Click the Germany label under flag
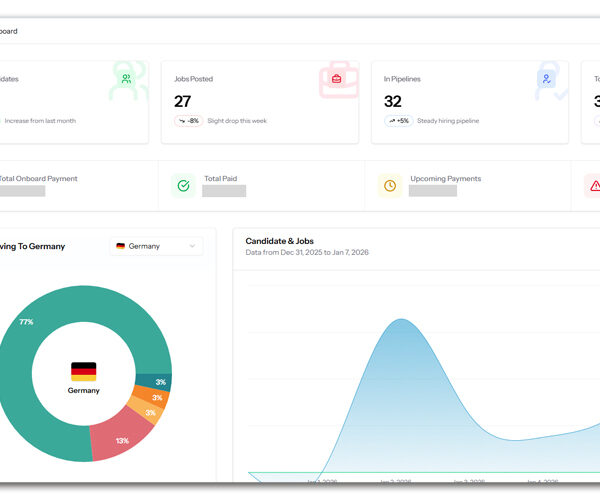The height and width of the screenshot is (500, 600). point(83,391)
